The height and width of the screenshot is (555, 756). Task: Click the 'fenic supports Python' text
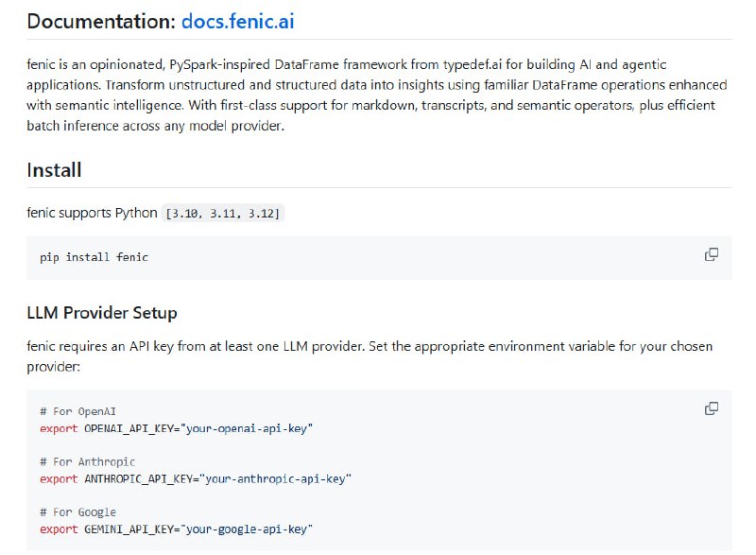pyautogui.click(x=92, y=213)
